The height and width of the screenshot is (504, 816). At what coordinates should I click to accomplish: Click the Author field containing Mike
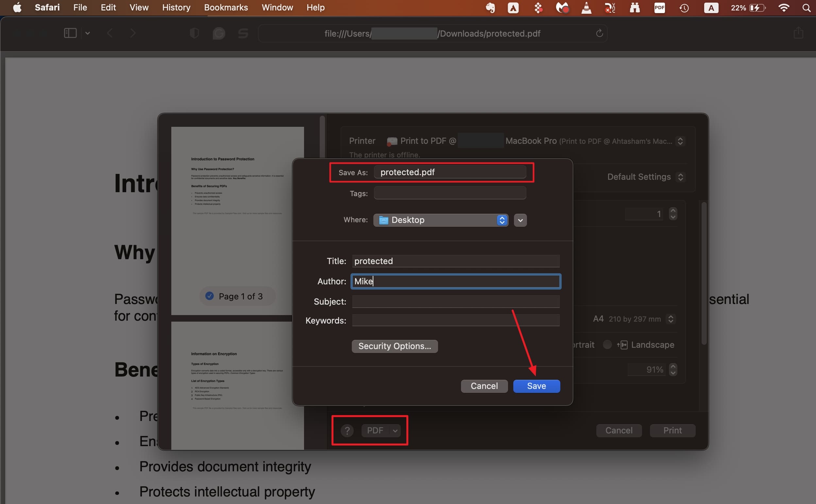[x=456, y=281]
